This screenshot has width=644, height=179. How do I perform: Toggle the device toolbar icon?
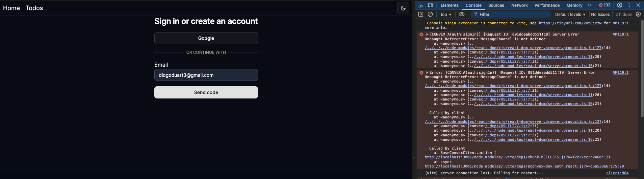pos(430,5)
